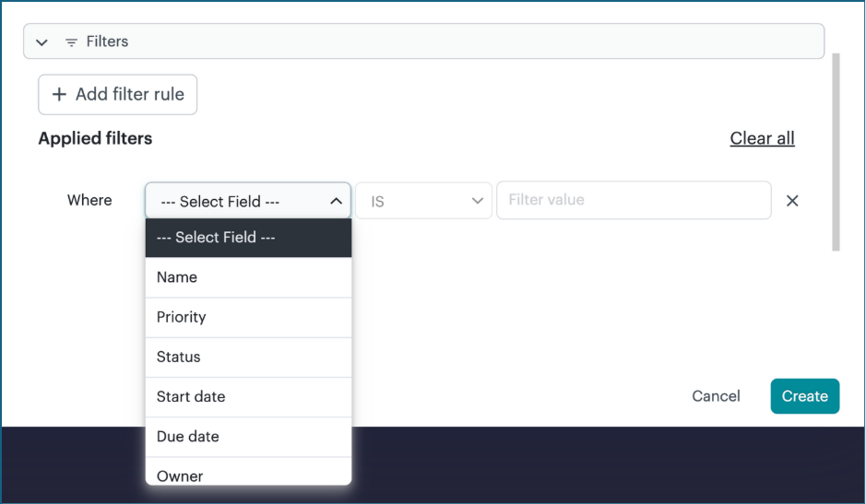This screenshot has height=504, width=866.
Task: Pick Owner from the field list
Action: (248, 475)
